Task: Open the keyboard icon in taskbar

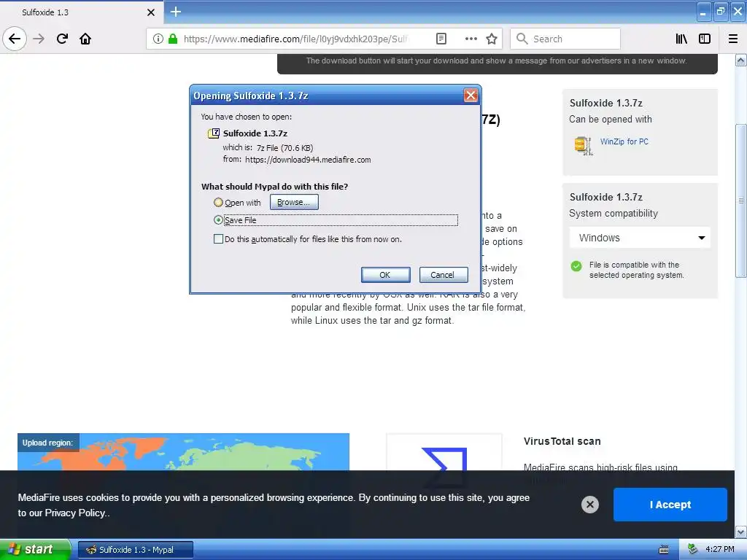Action: (663, 550)
